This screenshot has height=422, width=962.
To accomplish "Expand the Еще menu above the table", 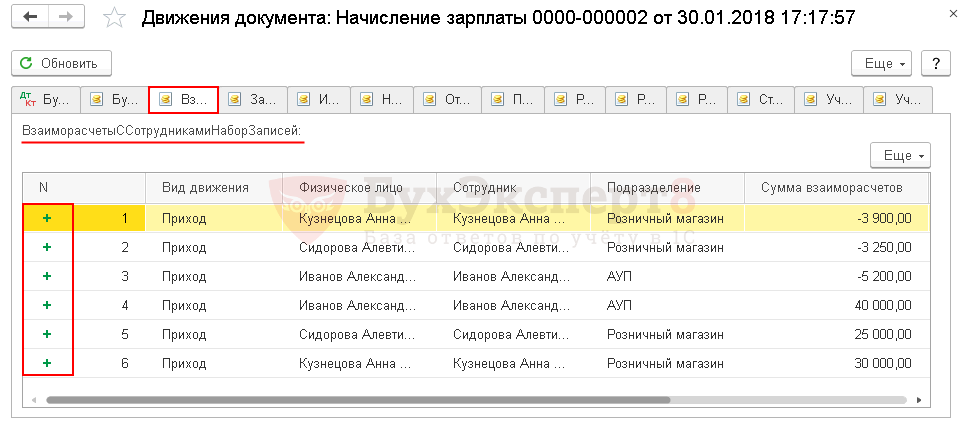I will coord(901,156).
